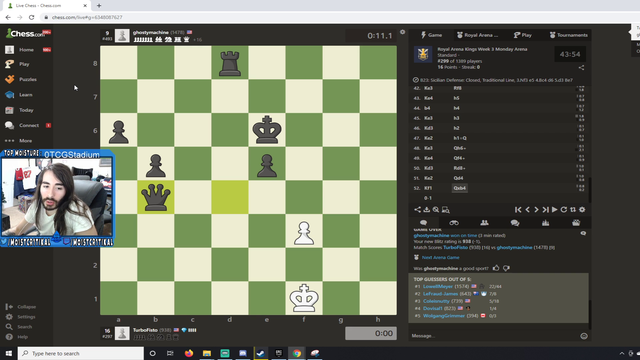Go to next move
640x360 pixels.
point(536,209)
